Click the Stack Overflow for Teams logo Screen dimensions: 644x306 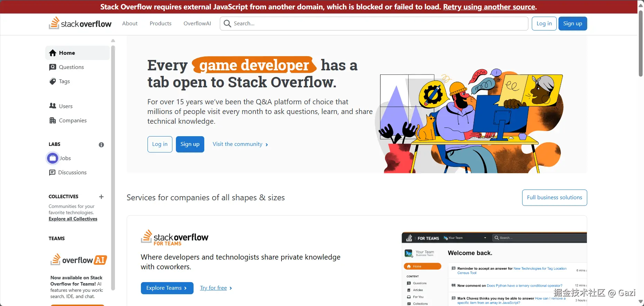coord(175,238)
